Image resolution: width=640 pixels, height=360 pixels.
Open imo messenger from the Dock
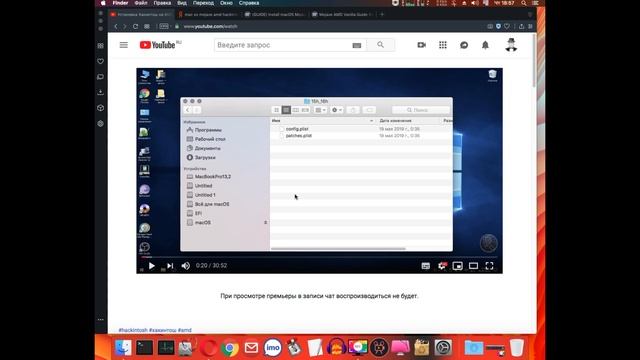coord(273,348)
